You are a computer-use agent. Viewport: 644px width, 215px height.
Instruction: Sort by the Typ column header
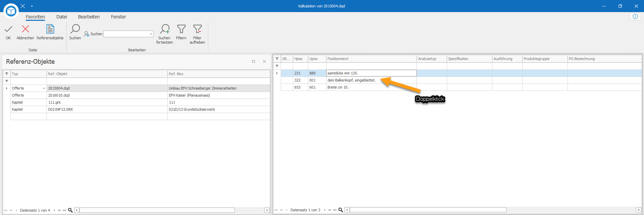29,74
